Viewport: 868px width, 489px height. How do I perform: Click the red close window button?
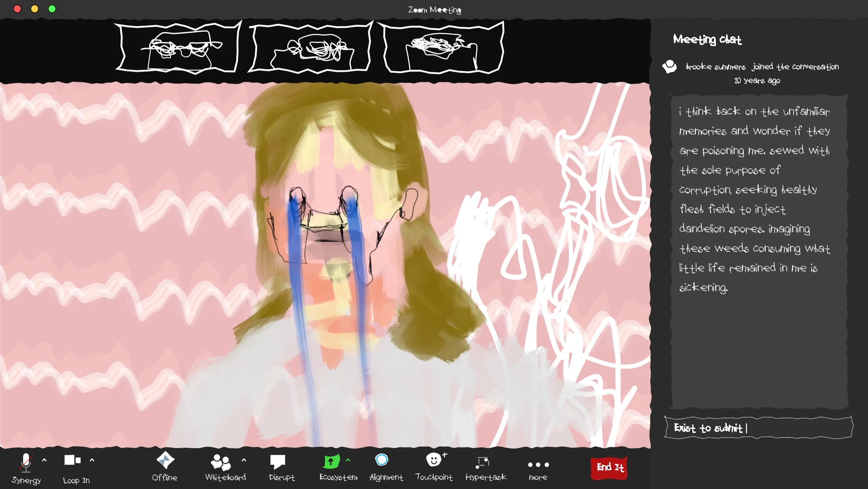17,9
